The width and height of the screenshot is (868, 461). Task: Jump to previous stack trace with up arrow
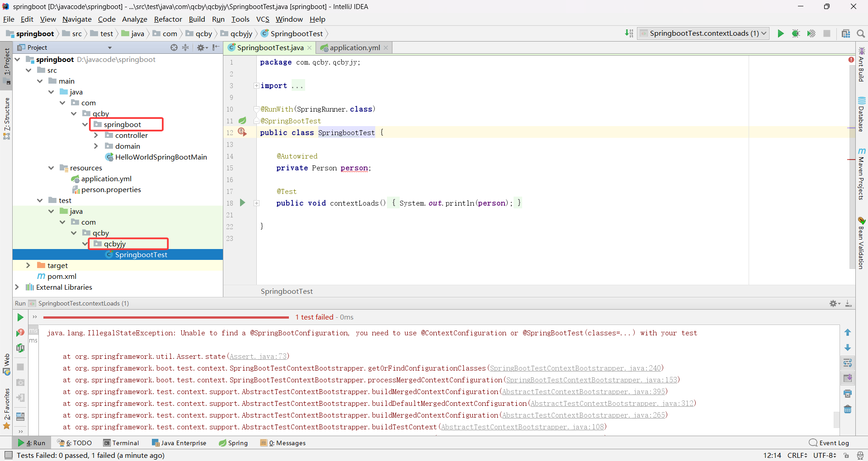[848, 333]
